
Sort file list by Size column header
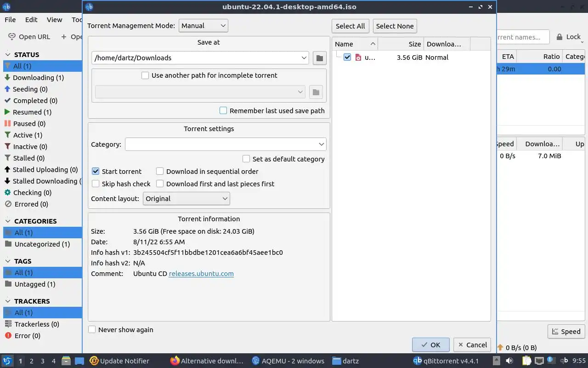pyautogui.click(x=401, y=44)
